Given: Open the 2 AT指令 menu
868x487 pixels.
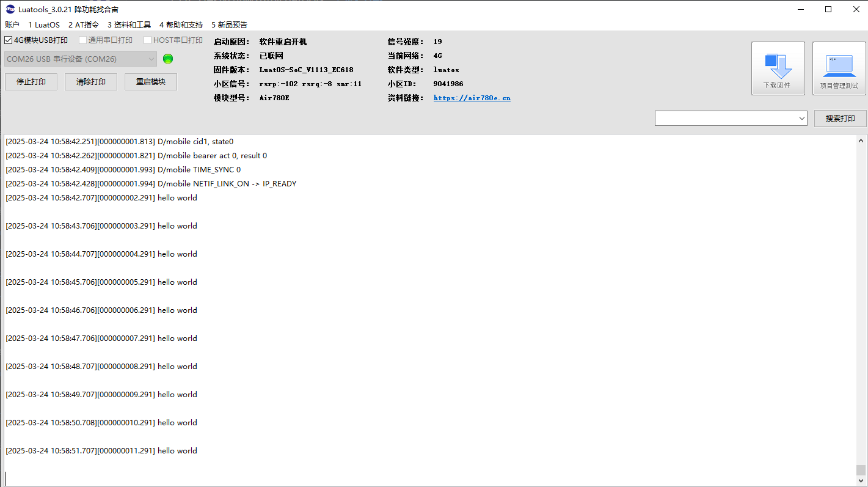Looking at the screenshot, I should pos(84,25).
